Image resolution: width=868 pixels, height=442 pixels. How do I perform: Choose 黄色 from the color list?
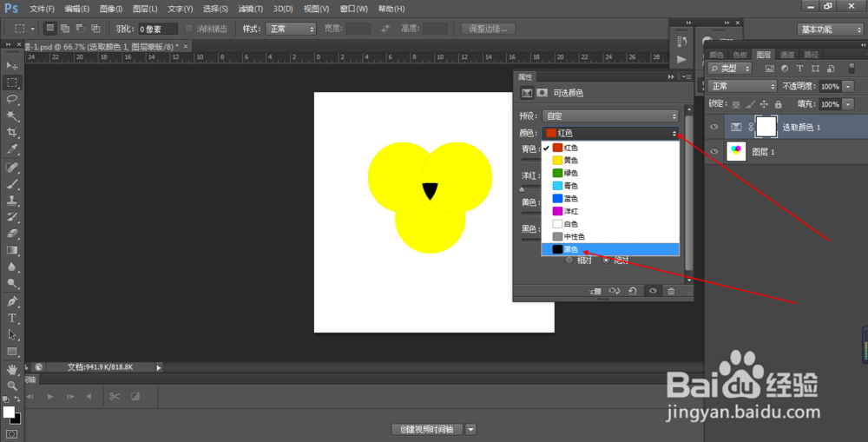coord(610,160)
